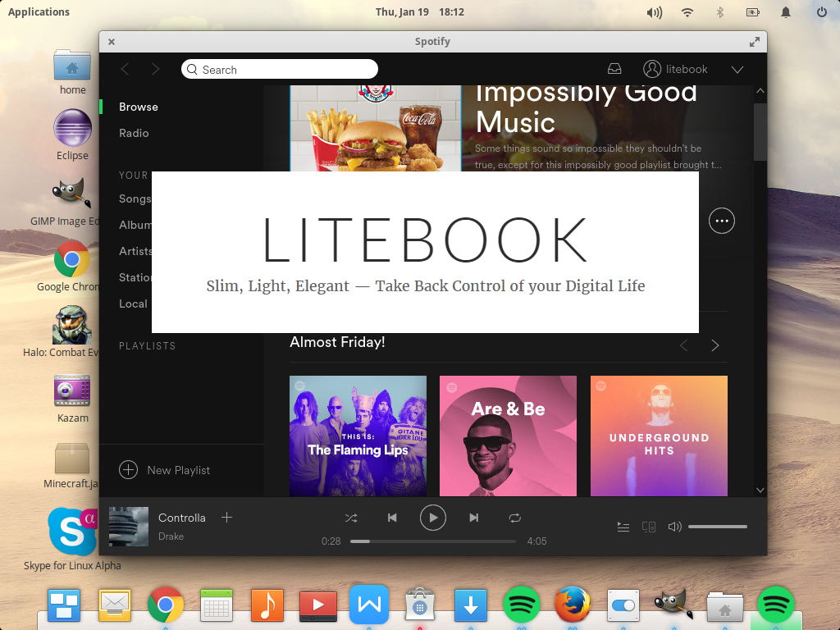Viewport: 840px width, 630px height.
Task: Focus the Spotify Search field
Action: (x=280, y=69)
